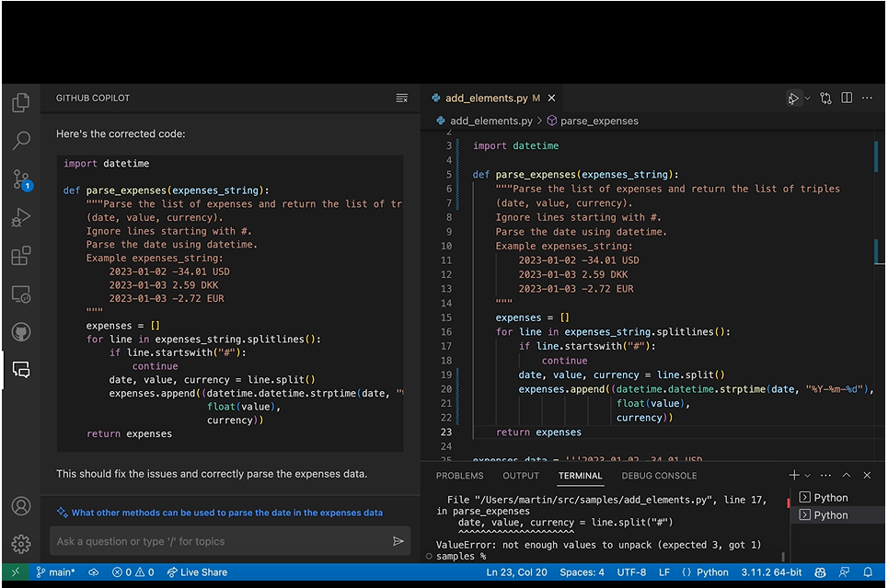Clear the Copilot chat session
The width and height of the screenshot is (888, 588).
401,98
